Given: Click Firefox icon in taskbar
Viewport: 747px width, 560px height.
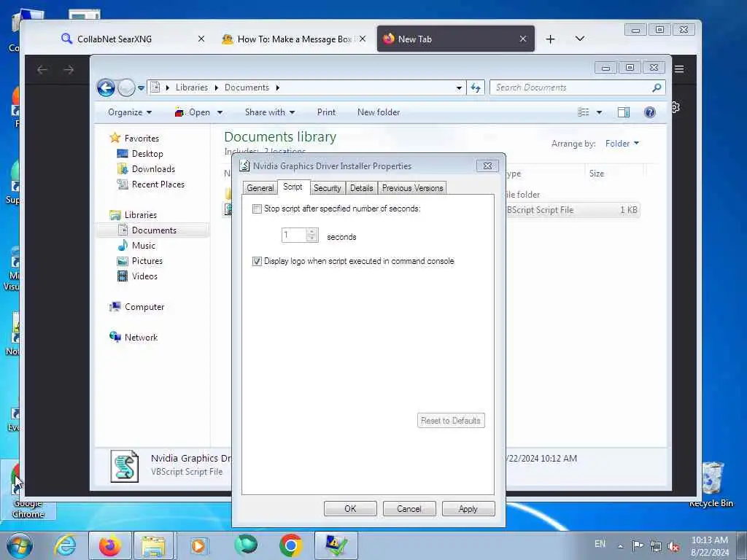Looking at the screenshot, I should (109, 545).
